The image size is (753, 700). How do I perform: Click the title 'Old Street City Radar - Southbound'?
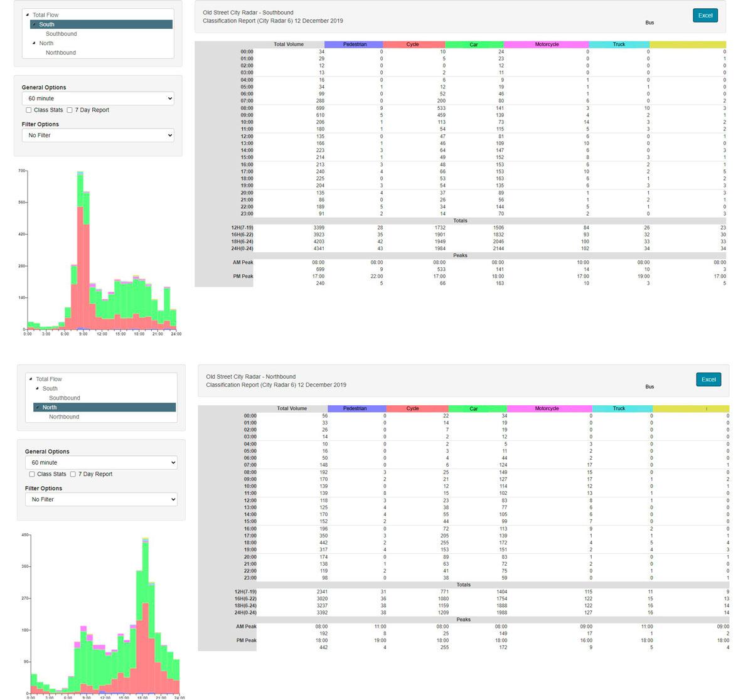tap(248, 13)
